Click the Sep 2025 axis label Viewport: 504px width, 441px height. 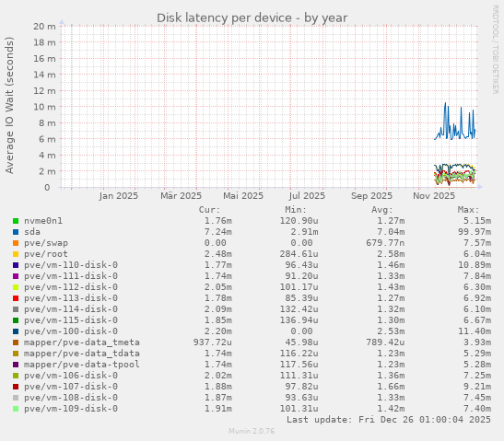pos(371,196)
